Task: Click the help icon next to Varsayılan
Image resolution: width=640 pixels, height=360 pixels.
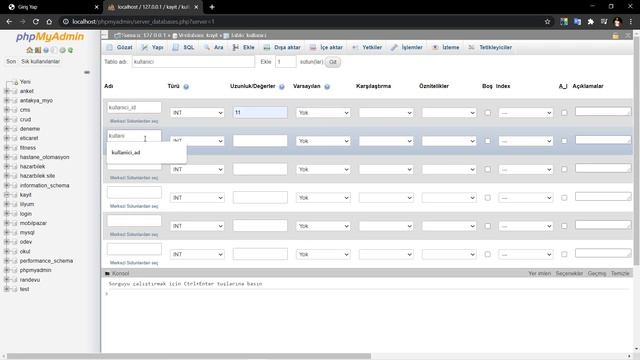Action: pyautogui.click(x=327, y=87)
